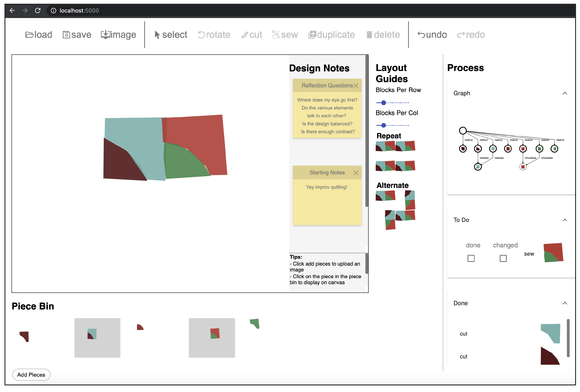The width and height of the screenshot is (580, 392).
Task: Collapse the Done panel
Action: (x=565, y=303)
